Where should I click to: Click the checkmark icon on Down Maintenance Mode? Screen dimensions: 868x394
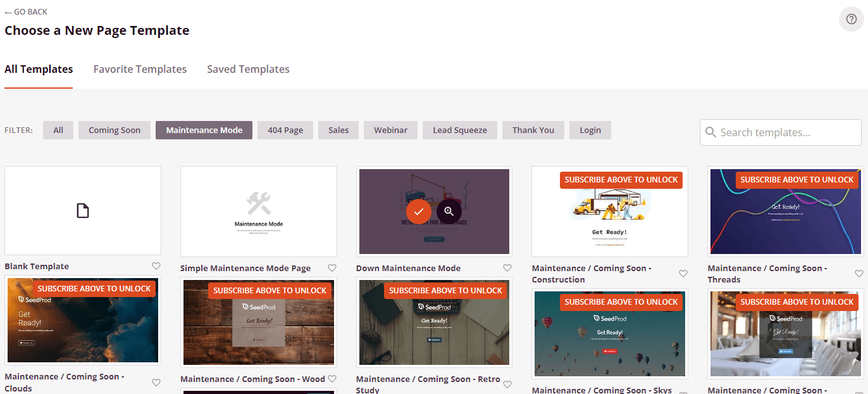pyautogui.click(x=418, y=211)
